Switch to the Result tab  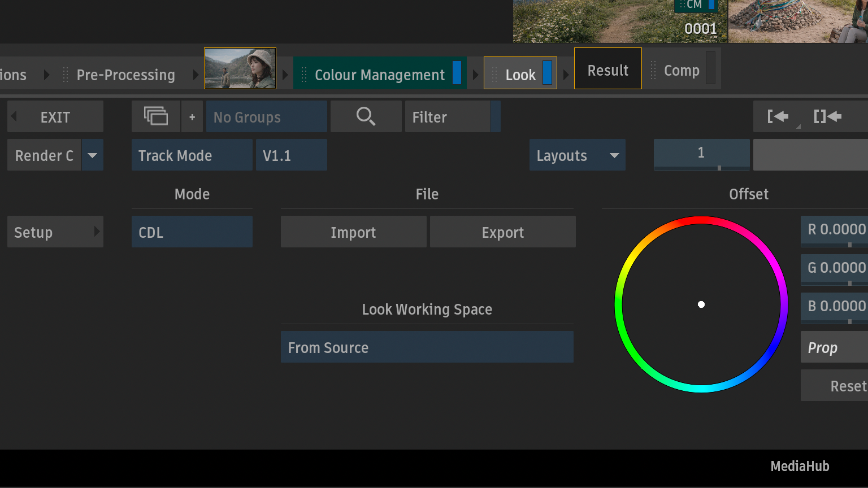(607, 70)
